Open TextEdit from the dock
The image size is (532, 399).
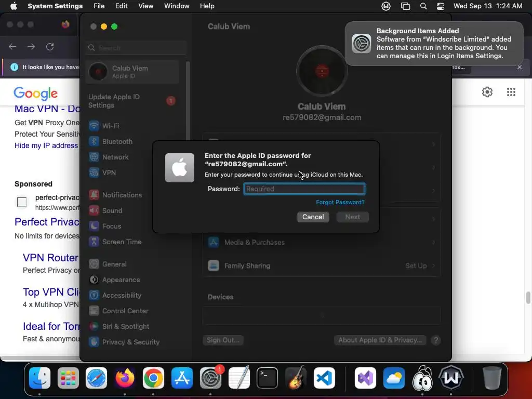coord(239,378)
